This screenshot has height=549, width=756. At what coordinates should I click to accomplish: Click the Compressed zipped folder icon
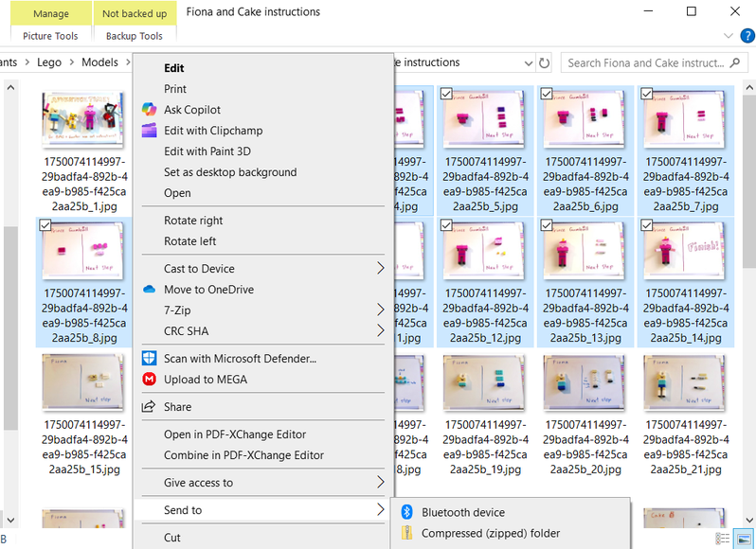coord(407,533)
